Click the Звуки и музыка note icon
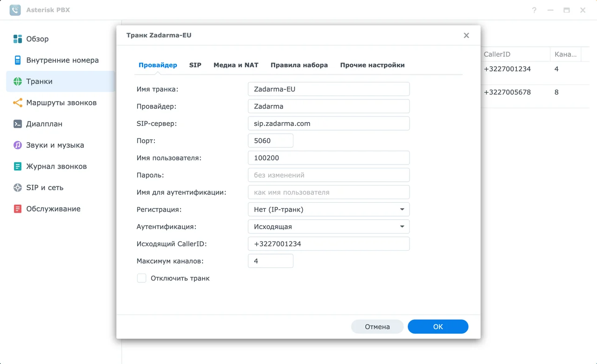This screenshot has width=597, height=364. click(18, 145)
